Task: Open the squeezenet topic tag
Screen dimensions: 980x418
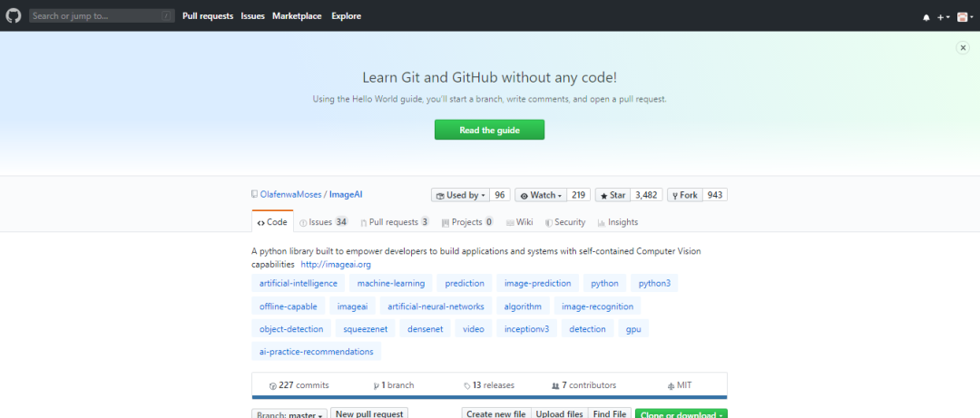Action: click(366, 328)
